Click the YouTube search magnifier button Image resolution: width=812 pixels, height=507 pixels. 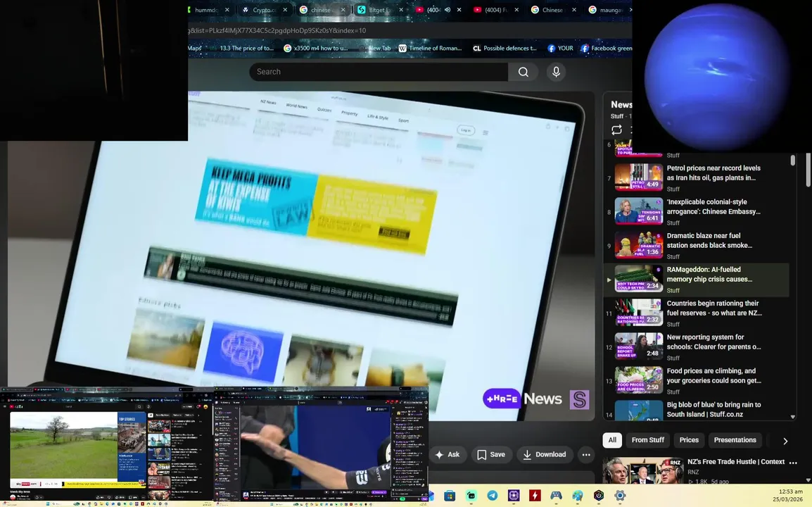pyautogui.click(x=523, y=72)
